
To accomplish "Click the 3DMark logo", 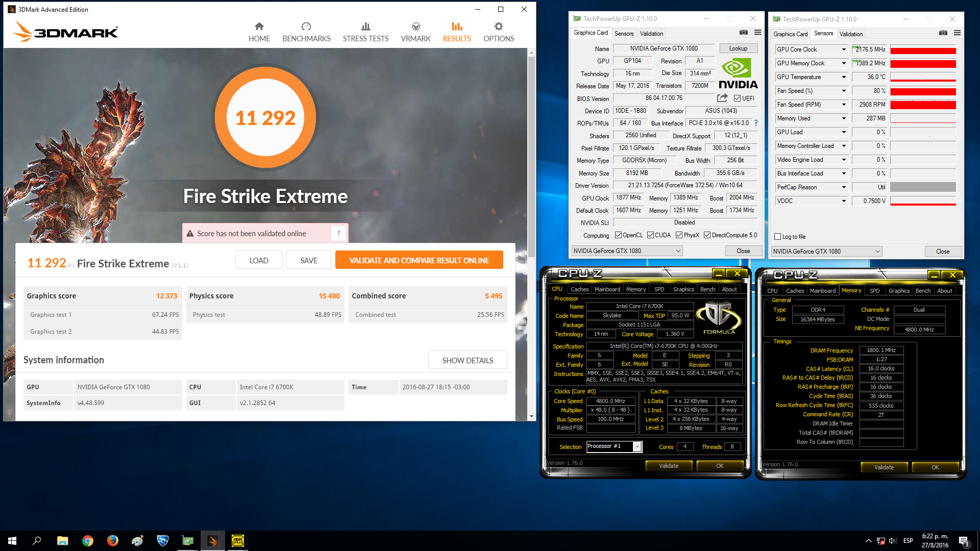I will [x=65, y=32].
